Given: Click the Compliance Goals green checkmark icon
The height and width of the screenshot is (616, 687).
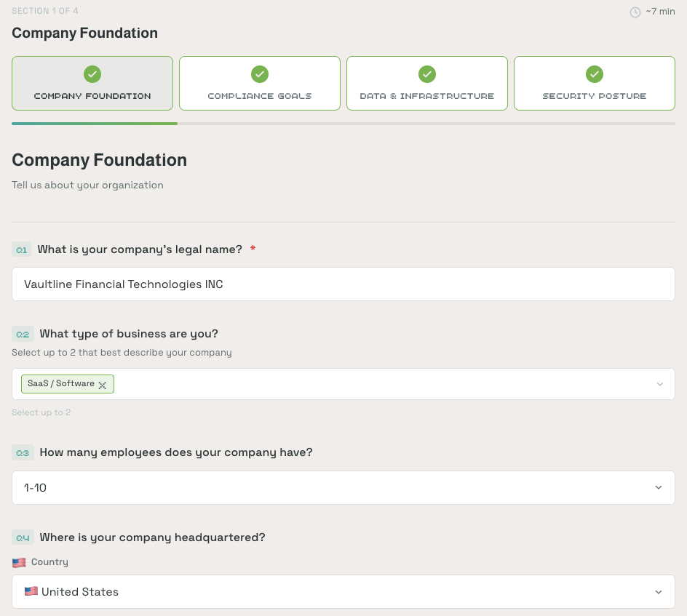Looking at the screenshot, I should (260, 74).
